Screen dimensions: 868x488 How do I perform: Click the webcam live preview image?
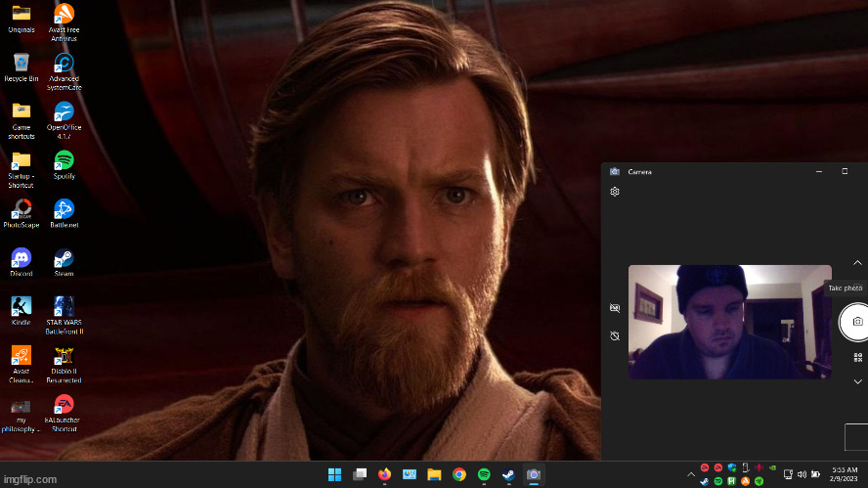tap(729, 322)
